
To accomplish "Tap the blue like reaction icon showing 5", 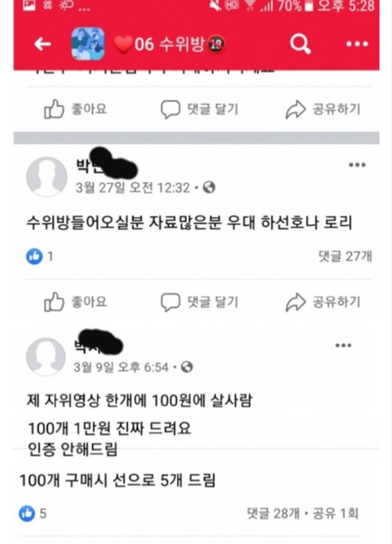I will 27,513.
